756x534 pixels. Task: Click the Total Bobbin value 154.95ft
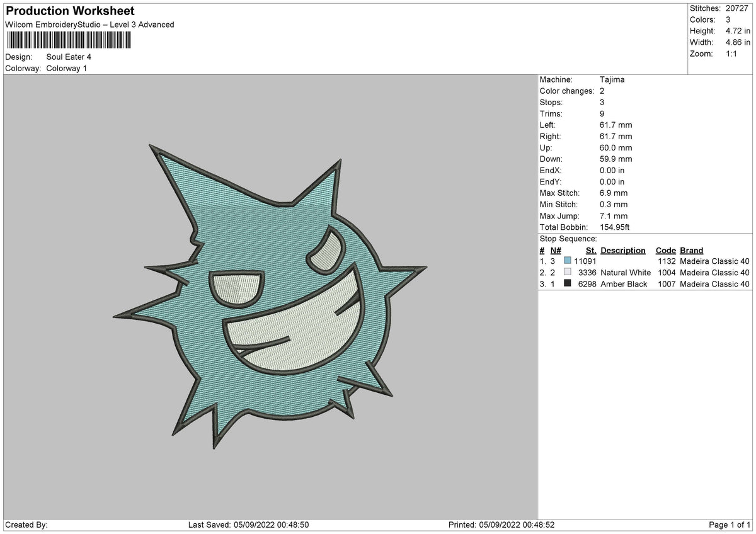pos(615,227)
